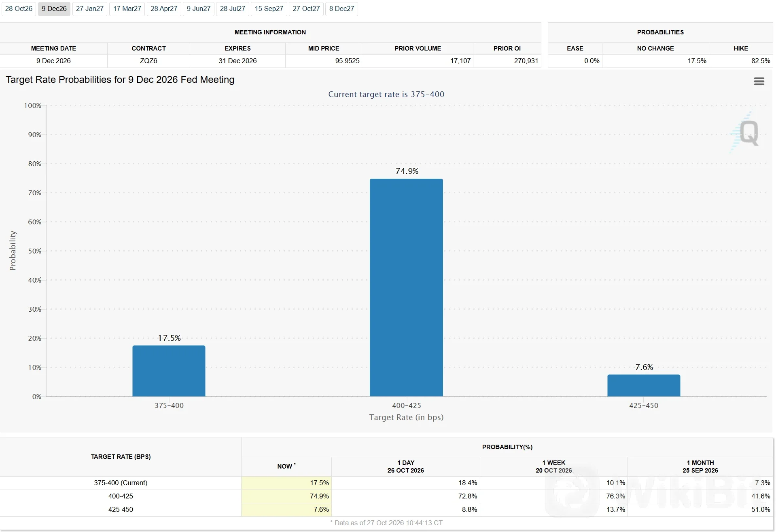
Task: Click the 82.5% hike probability value
Action: [761, 61]
